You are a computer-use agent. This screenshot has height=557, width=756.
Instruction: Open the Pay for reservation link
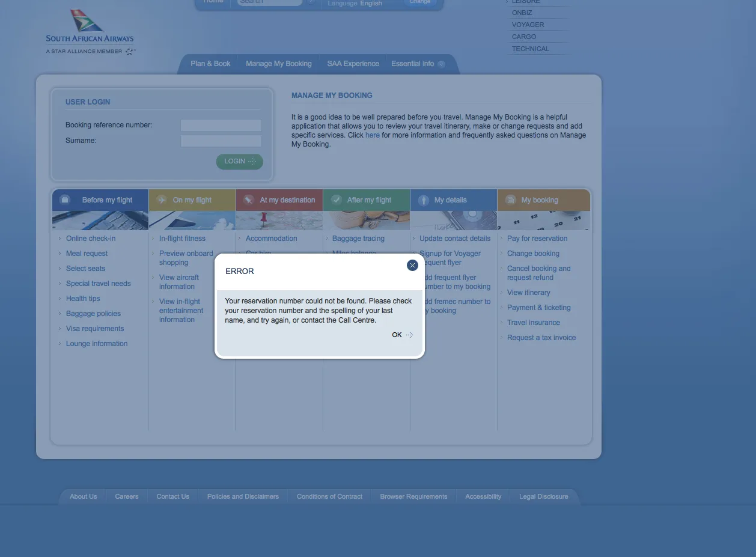tap(537, 239)
